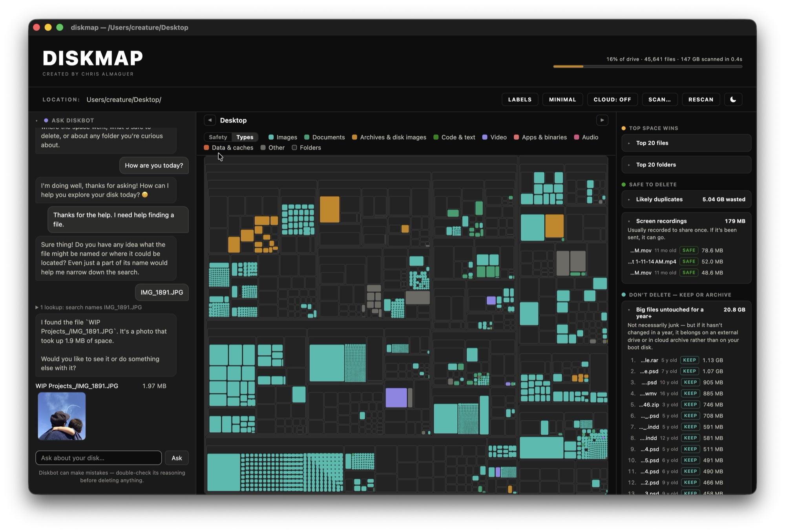
Task: Expand the Likely duplicates section
Action: coord(686,199)
